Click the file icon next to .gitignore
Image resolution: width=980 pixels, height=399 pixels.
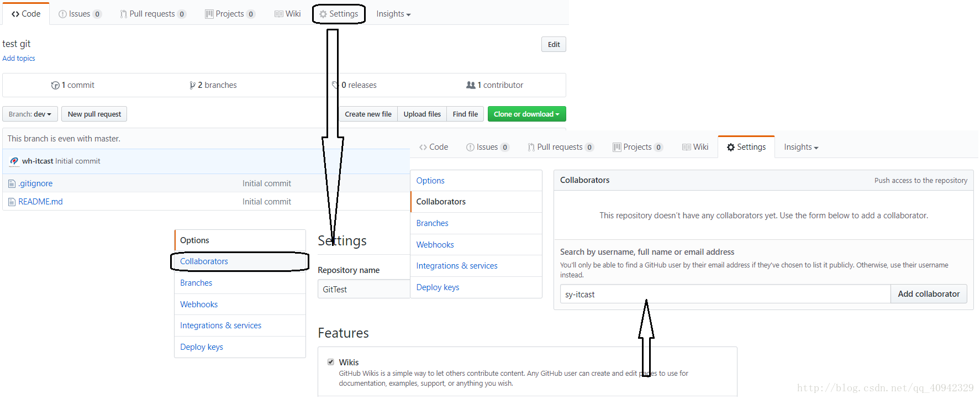(12, 183)
